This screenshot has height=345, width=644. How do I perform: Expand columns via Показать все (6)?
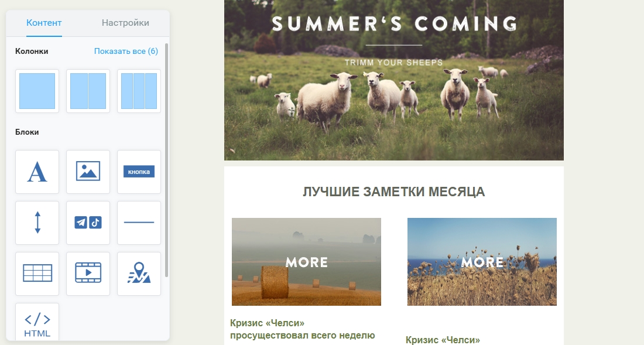tap(126, 52)
